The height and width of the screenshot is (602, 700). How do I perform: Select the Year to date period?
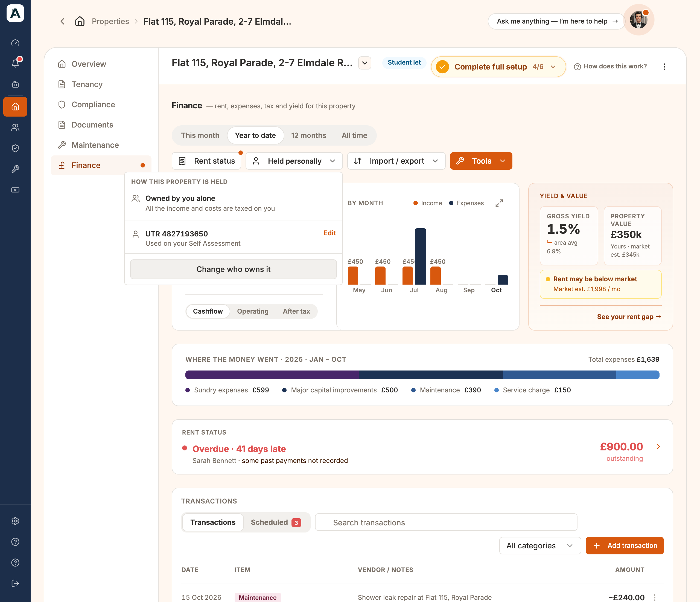coord(255,135)
